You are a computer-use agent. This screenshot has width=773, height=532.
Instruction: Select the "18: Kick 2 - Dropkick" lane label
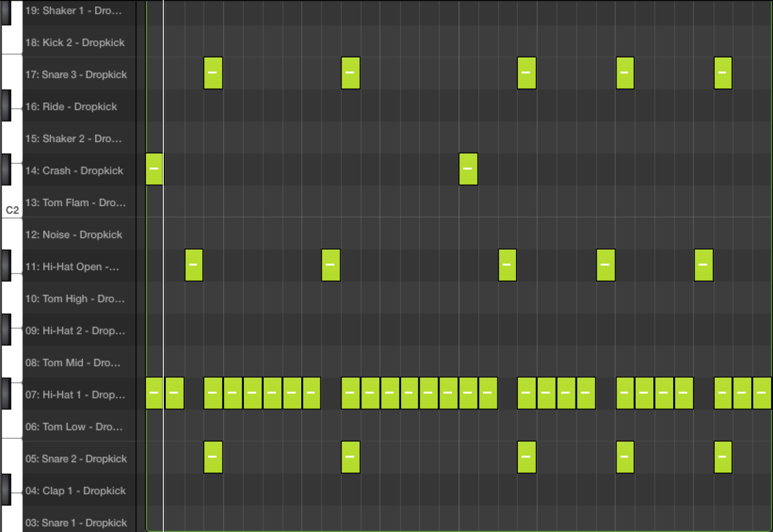(x=75, y=42)
